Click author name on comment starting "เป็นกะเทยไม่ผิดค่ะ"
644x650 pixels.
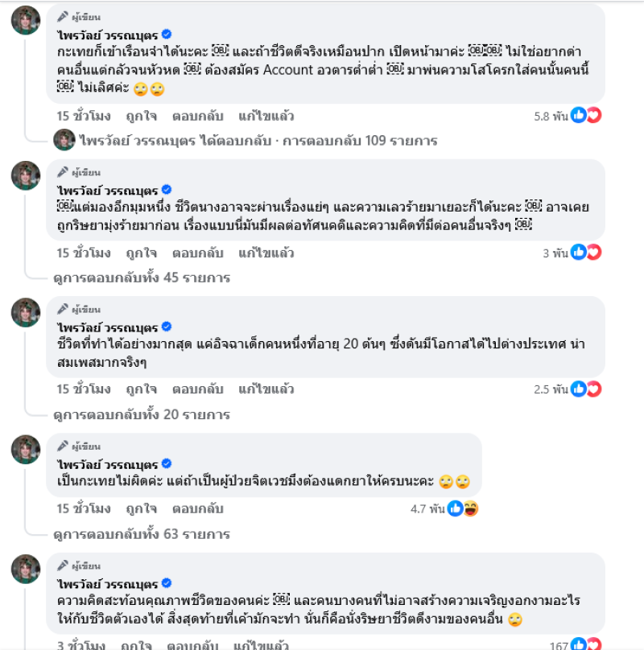tap(107, 463)
